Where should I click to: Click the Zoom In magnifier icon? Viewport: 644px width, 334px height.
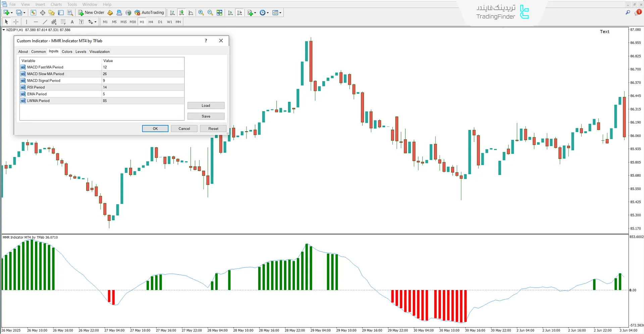pos(201,12)
